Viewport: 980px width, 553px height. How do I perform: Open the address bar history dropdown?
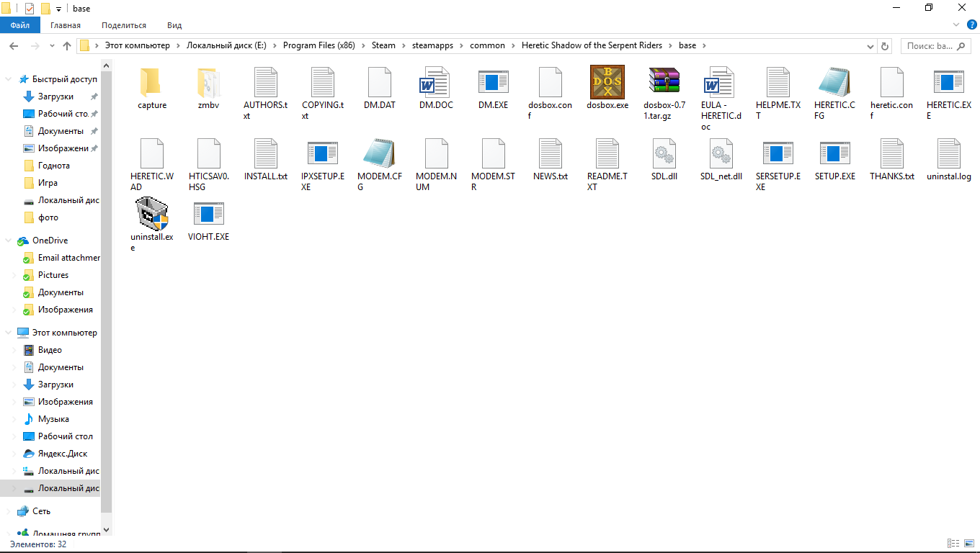pos(869,45)
